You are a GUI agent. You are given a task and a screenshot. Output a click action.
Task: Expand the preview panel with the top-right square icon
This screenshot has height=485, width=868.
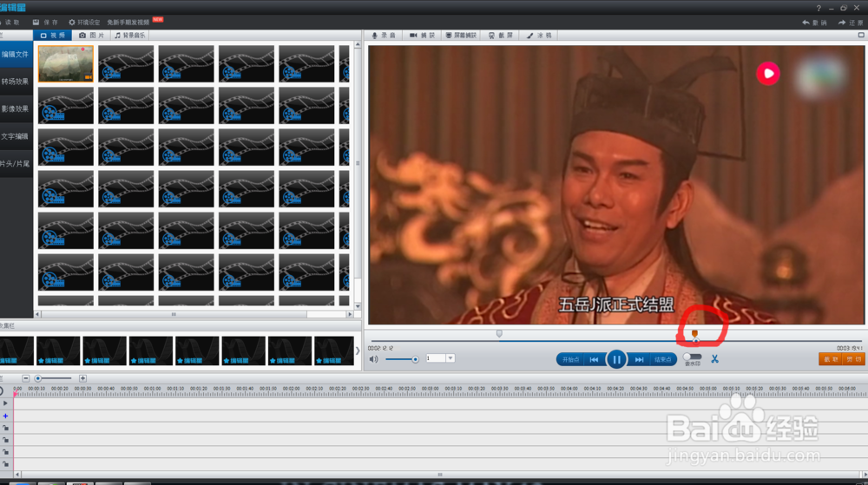[x=861, y=35]
